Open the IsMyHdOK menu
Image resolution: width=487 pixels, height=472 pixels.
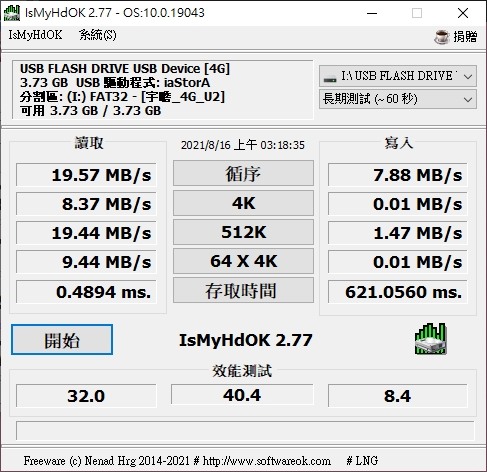(35, 35)
